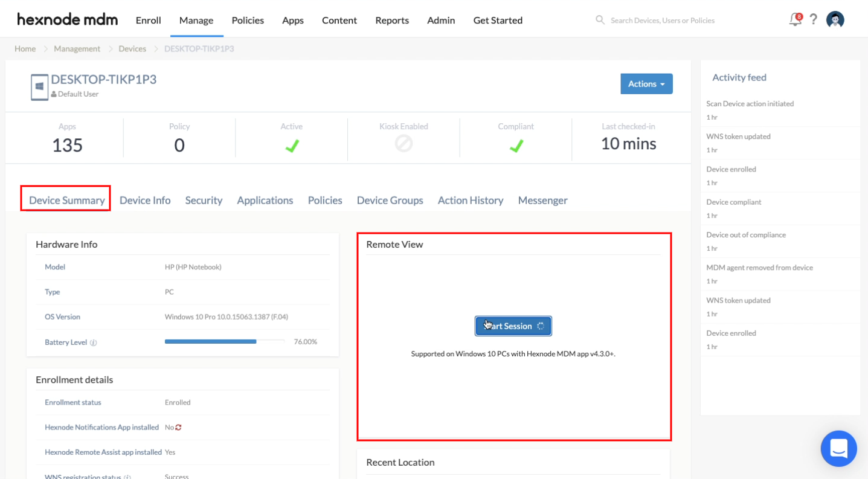
Task: Go to Devices breadcrumb link
Action: click(132, 48)
